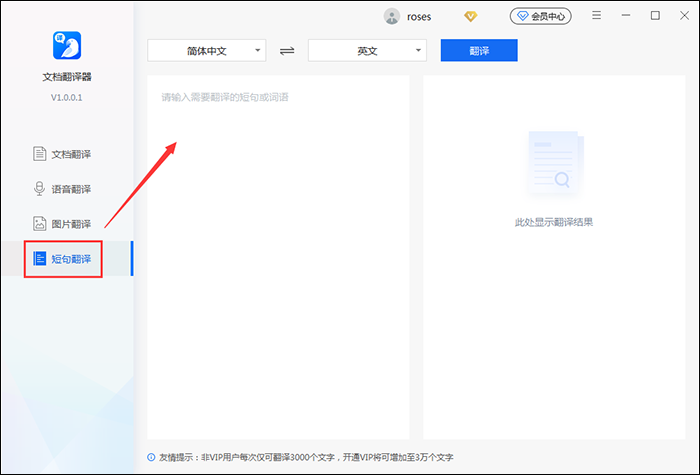Click the text input area for sentences

(278, 250)
